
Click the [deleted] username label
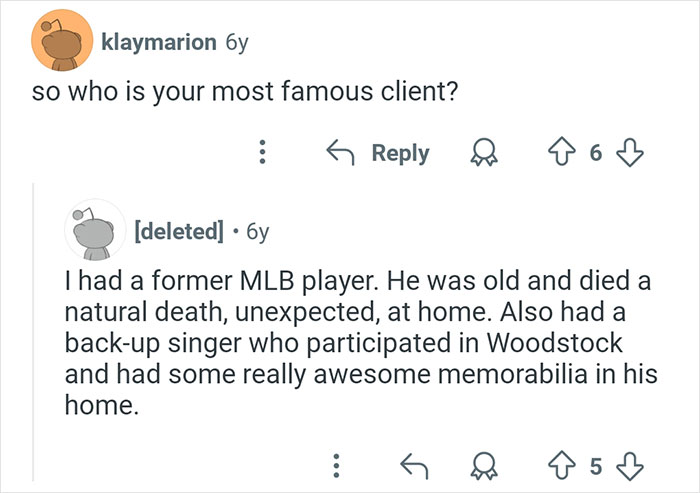(x=178, y=231)
